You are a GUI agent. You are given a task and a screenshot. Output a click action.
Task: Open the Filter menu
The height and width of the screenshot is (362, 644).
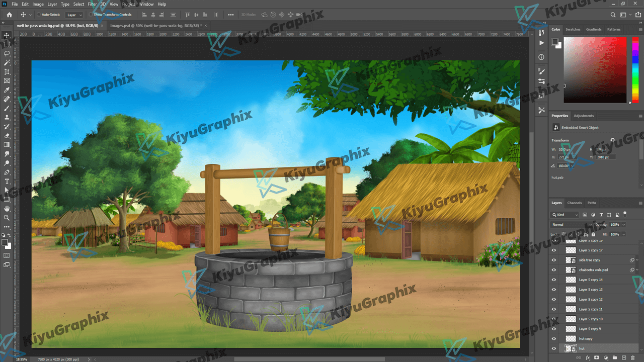92,4
